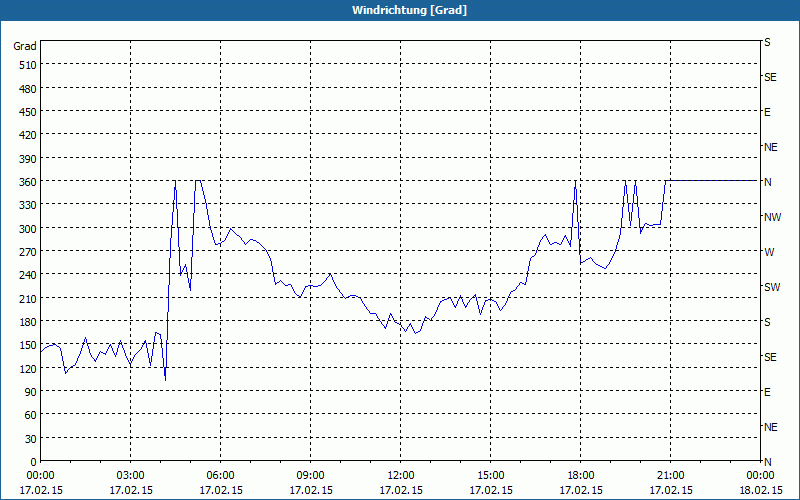Click the blue line's peak at 18:00
Viewport: 800px width, 500px height.
pos(575,182)
